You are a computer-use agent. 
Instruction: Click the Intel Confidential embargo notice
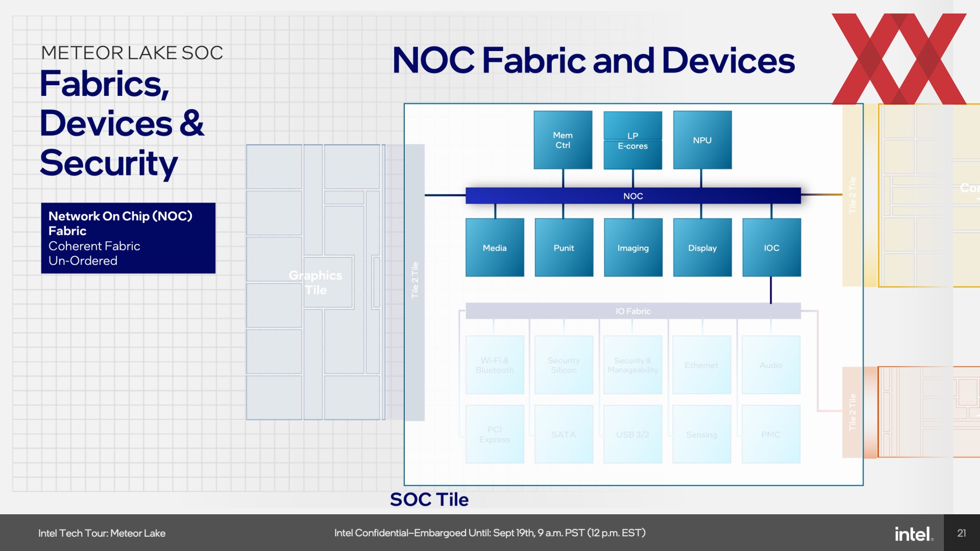coord(490,533)
